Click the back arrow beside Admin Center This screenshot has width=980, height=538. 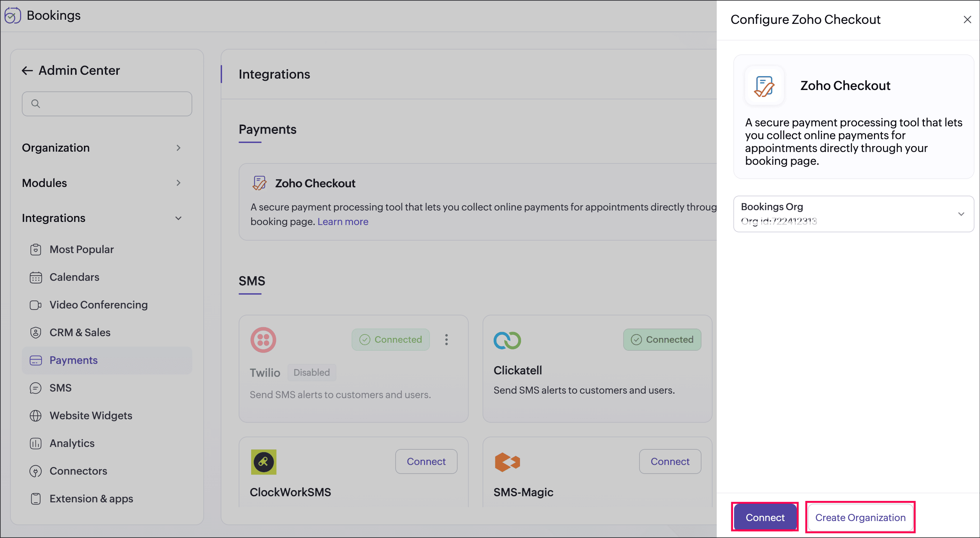(27, 71)
